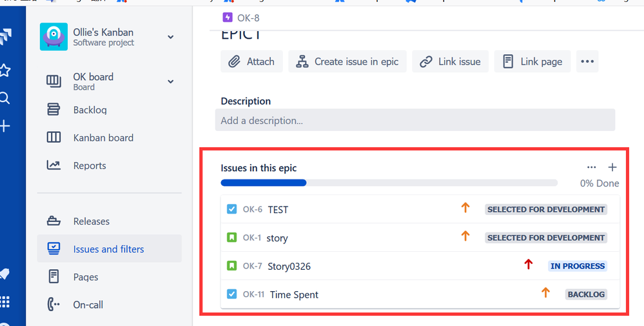Viewport: 644px width, 326px height.
Task: Click the Kanban board columns icon
Action: pos(54,138)
